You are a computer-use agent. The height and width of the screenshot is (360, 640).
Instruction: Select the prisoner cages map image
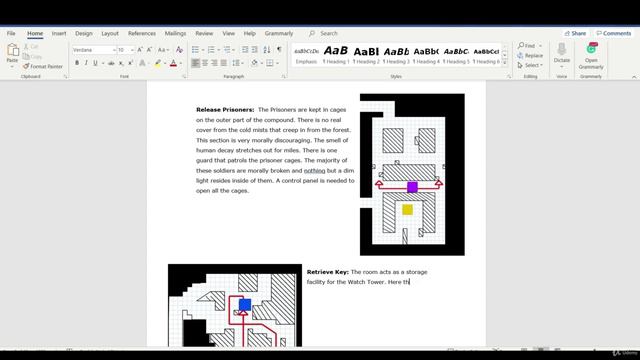coord(412,175)
